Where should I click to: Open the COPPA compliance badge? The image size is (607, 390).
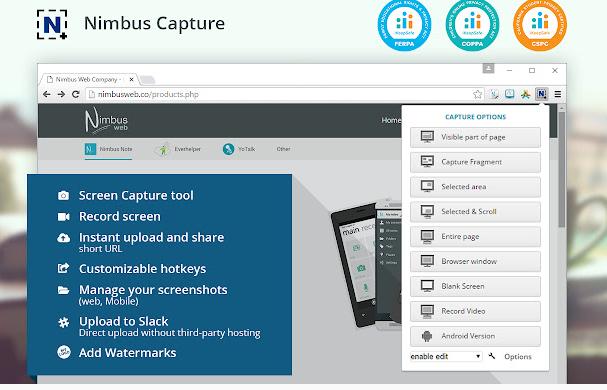[x=472, y=25]
